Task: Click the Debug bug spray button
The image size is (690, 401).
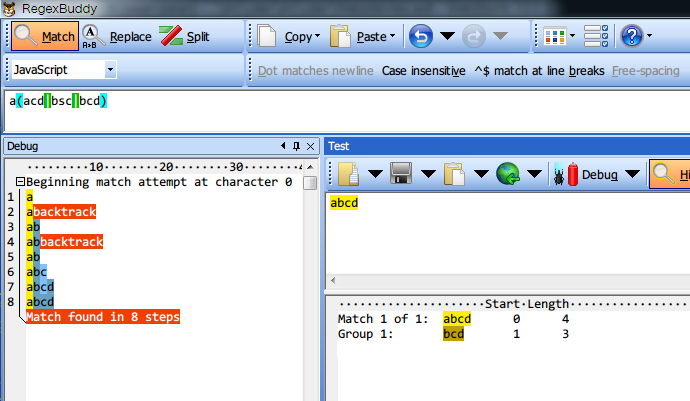Action: 586,175
